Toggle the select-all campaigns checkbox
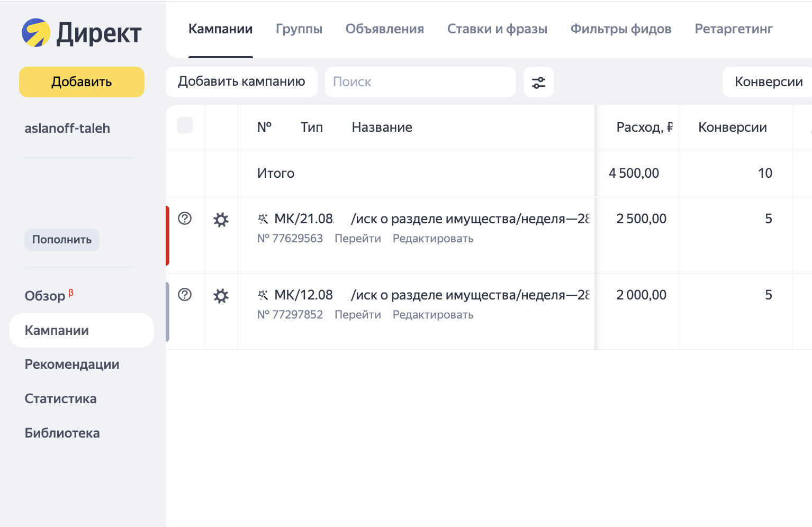This screenshot has width=812, height=527. click(185, 125)
